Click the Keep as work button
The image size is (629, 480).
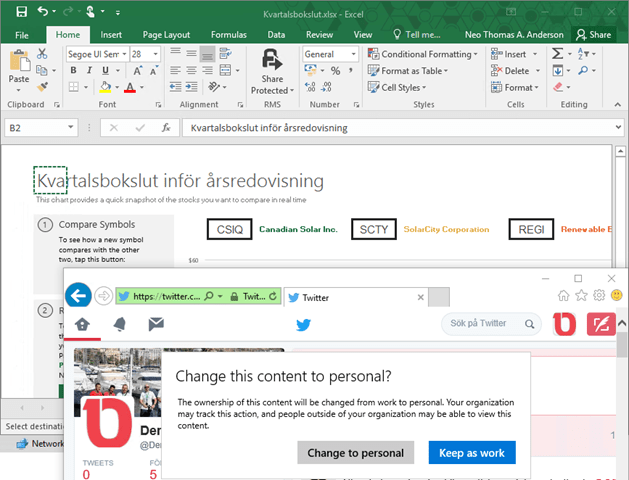click(472, 452)
